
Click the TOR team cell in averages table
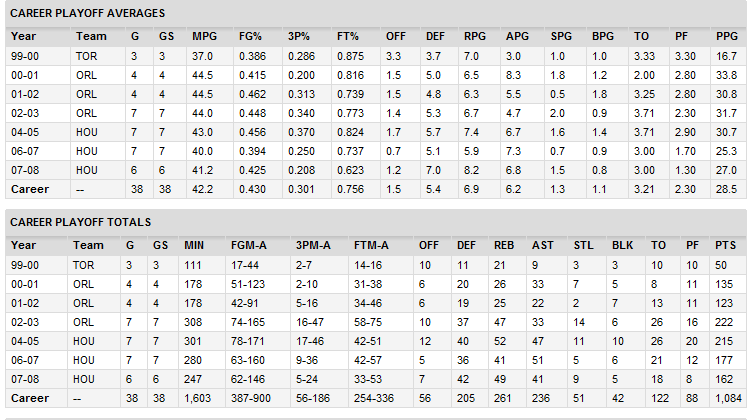[87, 56]
